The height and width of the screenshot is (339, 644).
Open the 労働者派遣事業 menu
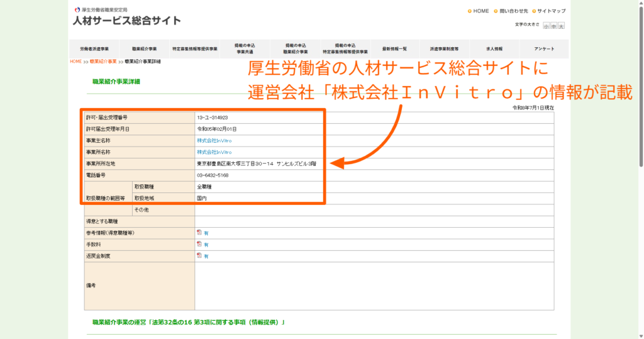[94, 49]
